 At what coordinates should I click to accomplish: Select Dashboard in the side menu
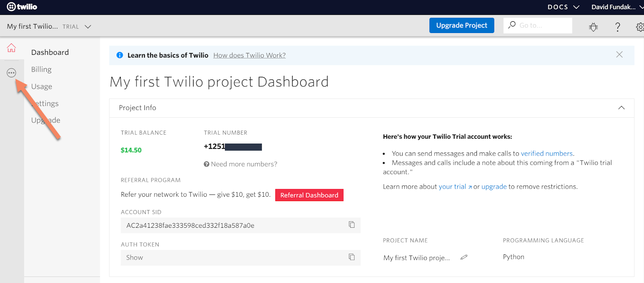coord(50,52)
